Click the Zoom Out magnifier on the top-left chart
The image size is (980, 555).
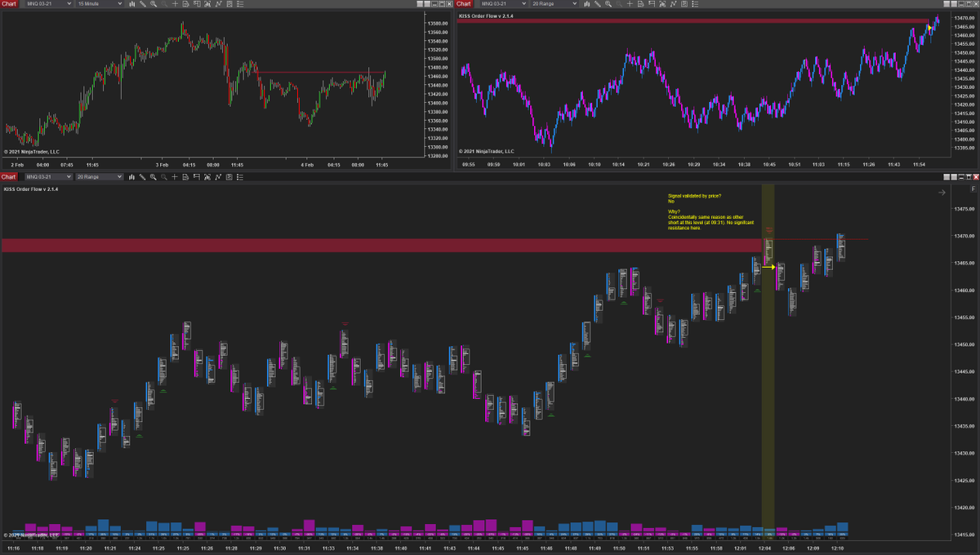[164, 4]
